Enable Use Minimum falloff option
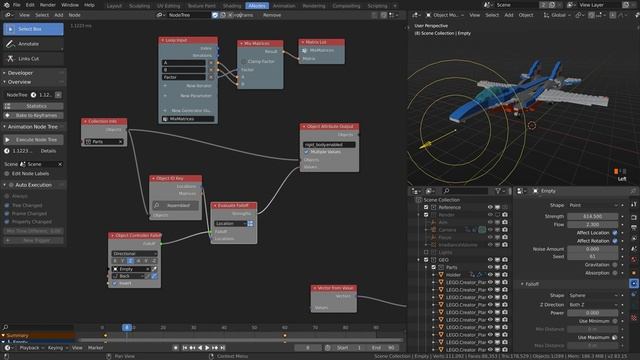Viewport: 640px width, 360px height. 615,321
